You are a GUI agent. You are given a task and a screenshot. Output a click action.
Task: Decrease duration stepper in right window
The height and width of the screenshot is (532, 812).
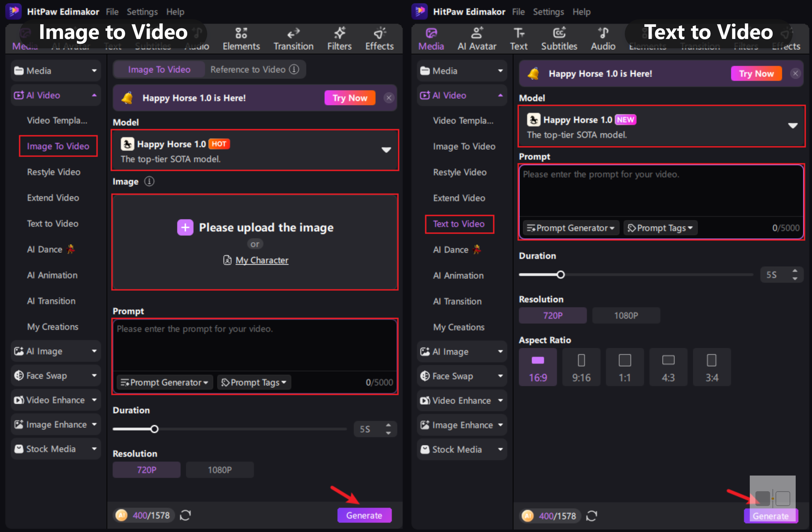[x=794, y=278]
